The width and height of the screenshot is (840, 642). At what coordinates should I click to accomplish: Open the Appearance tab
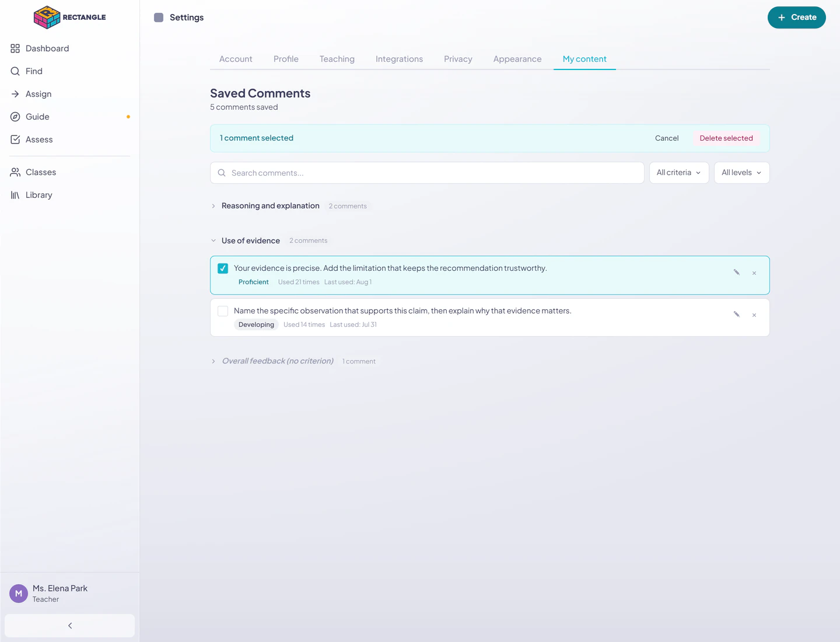517,59
